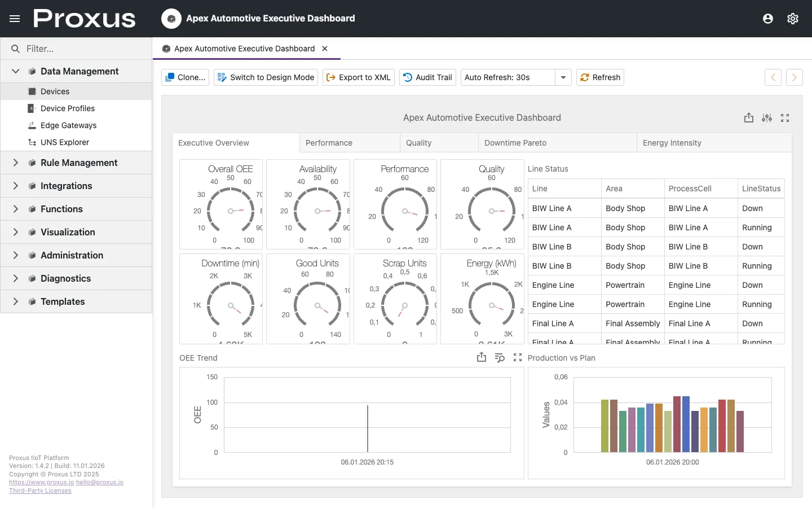Select Devices in the Data Management sidebar
This screenshot has width=812, height=508.
pos(55,91)
